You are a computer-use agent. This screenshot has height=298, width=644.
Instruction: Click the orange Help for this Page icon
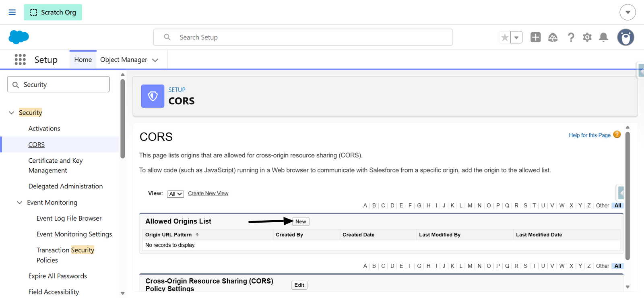(617, 135)
